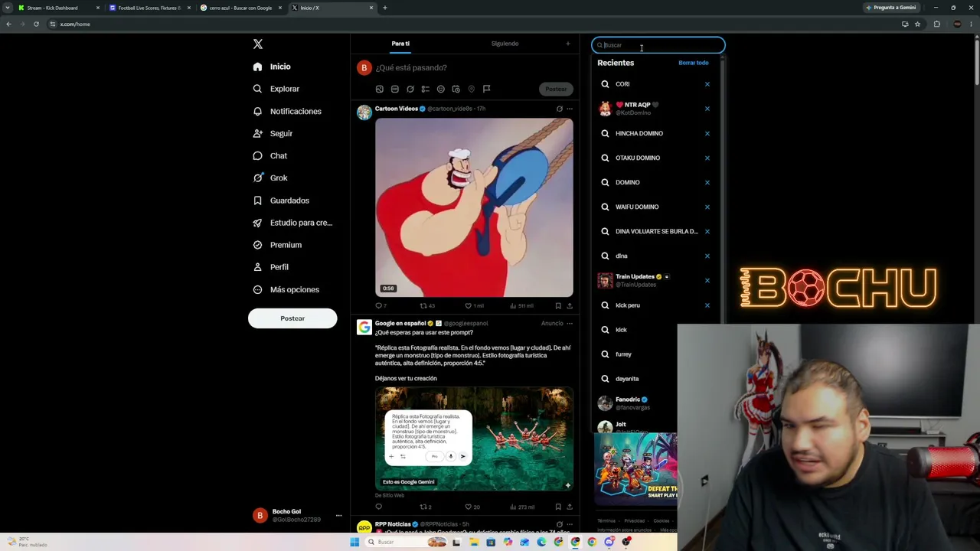Click the grey Postear button in composer
Image resolution: width=980 pixels, height=551 pixels.
pos(556,89)
